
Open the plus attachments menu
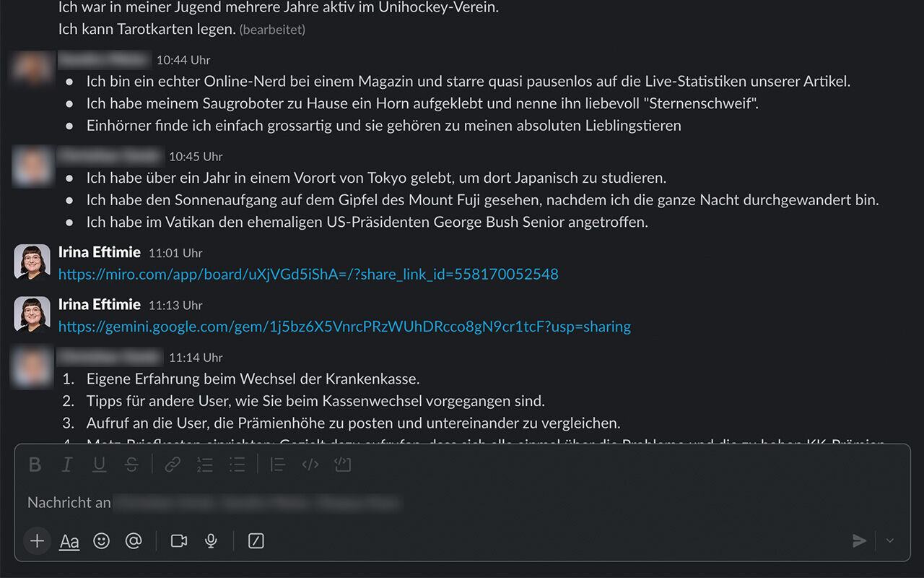37,540
